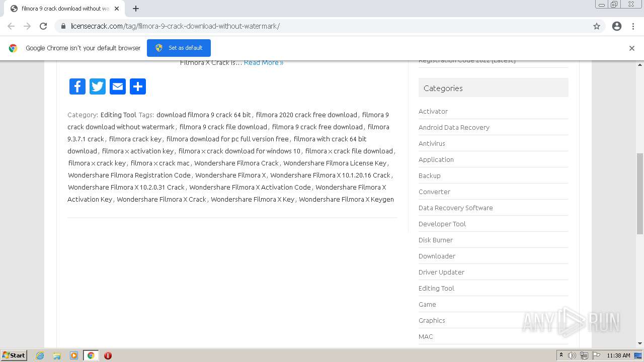Open tag Wondershare Filmora X Keygen
644x362 pixels.
[x=346, y=199]
